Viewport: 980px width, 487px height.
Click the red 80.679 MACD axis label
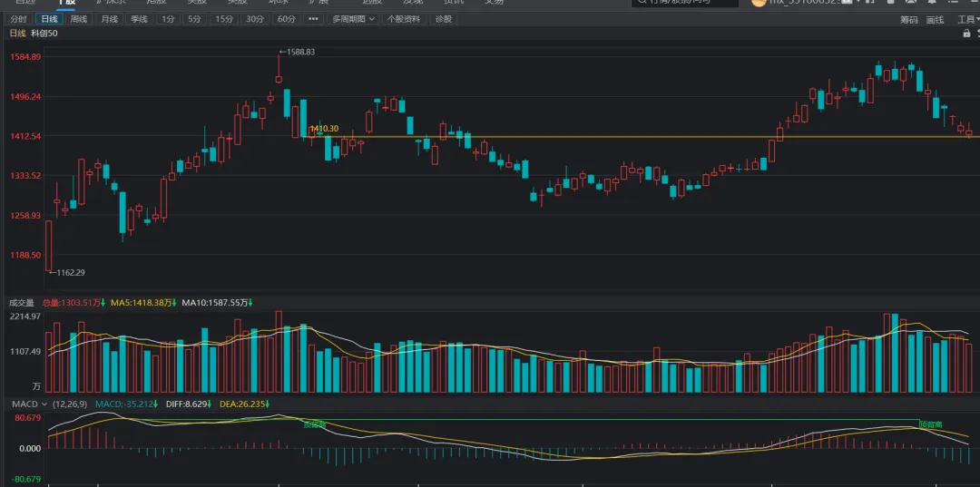click(28, 418)
